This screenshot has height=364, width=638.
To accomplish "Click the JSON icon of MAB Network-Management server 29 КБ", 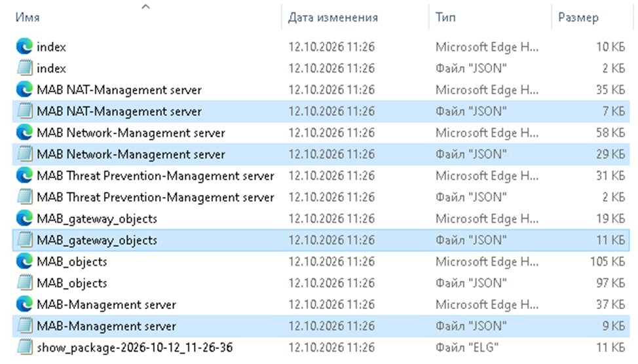I will coord(24,154).
